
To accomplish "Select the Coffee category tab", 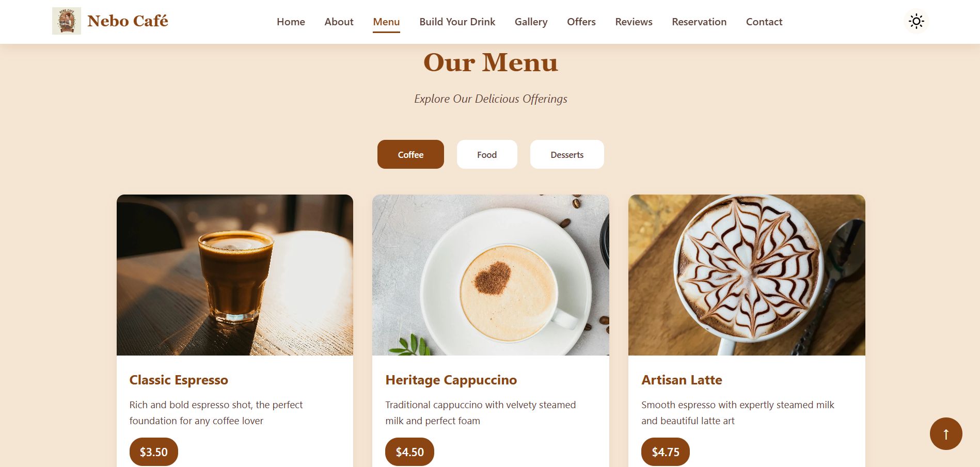I will coord(410,154).
